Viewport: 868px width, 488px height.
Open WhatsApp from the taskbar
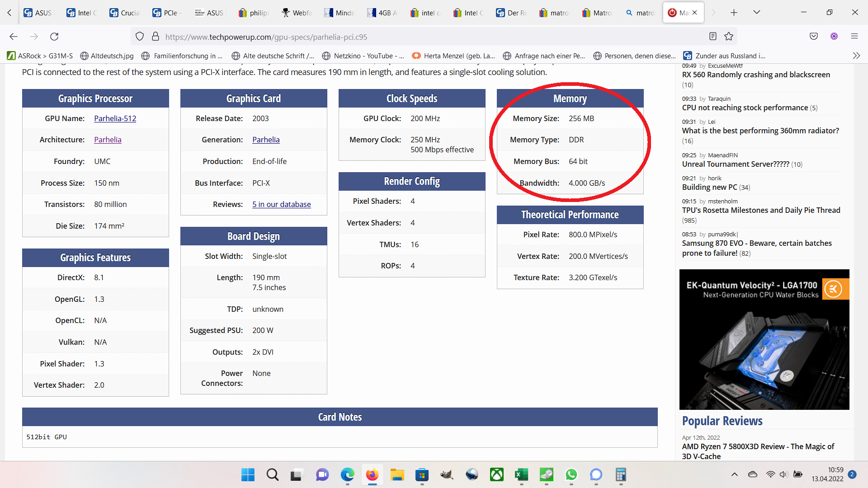point(571,474)
